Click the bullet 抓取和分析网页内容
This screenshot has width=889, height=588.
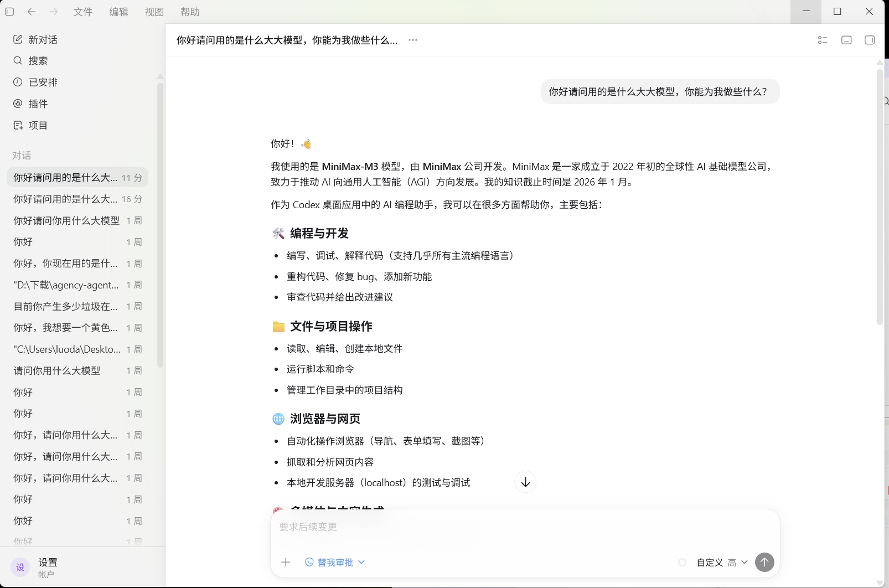point(330,462)
